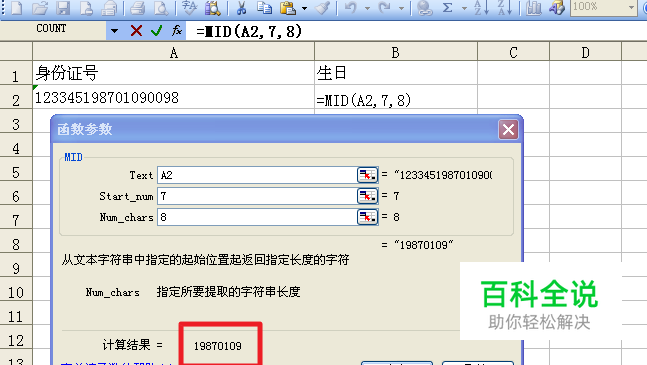Click the Undo arrow icon
647x365 pixels.
pos(351,7)
